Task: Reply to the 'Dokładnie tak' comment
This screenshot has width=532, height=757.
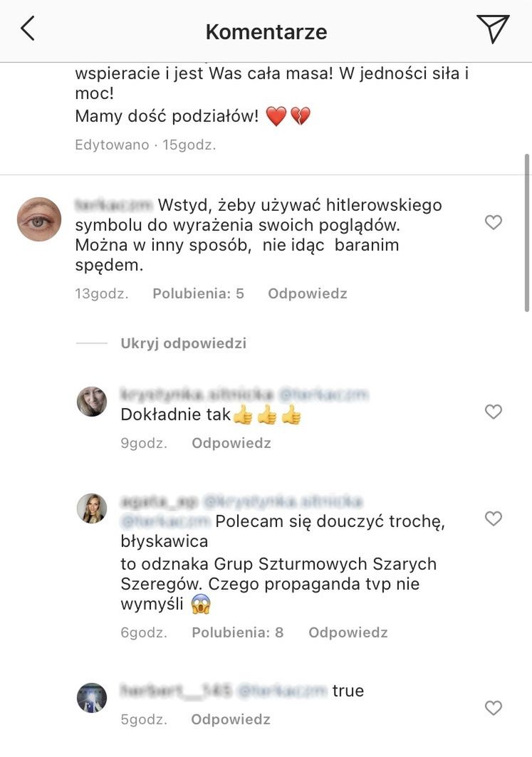Action: click(231, 443)
